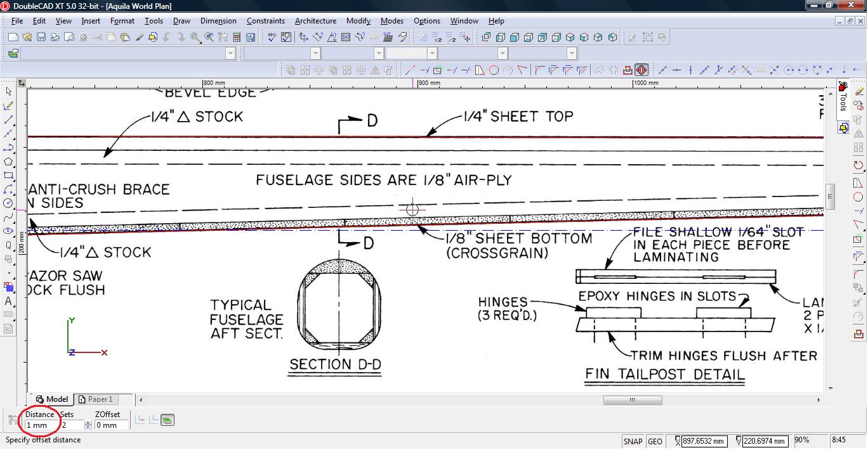Click the zoom-in magnifier icon
Viewport: 868px width, 450px height.
pyautogui.click(x=195, y=37)
